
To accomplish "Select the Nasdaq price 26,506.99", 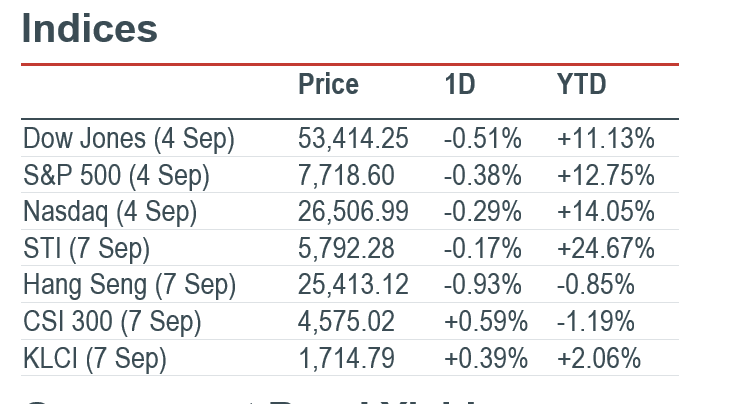I will pyautogui.click(x=353, y=212).
